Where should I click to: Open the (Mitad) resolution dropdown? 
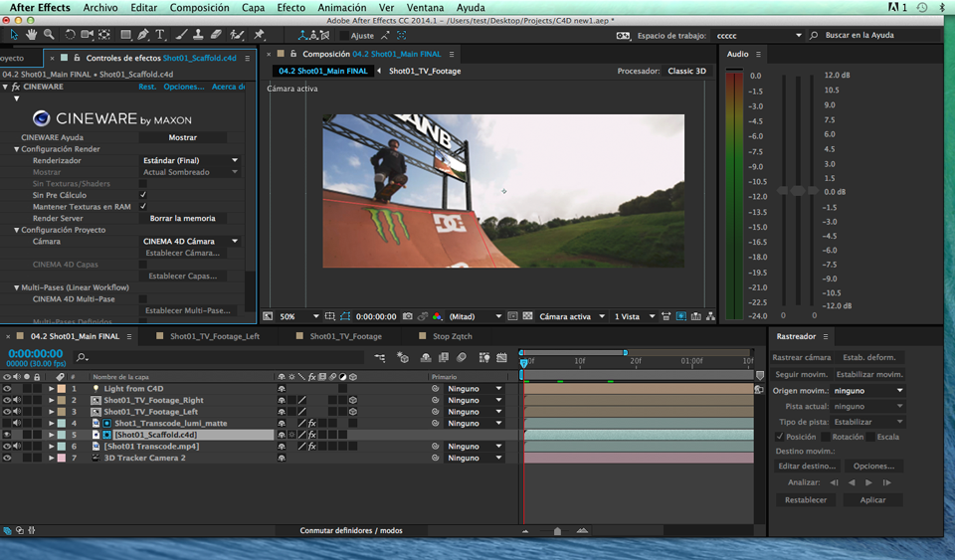pyautogui.click(x=476, y=316)
